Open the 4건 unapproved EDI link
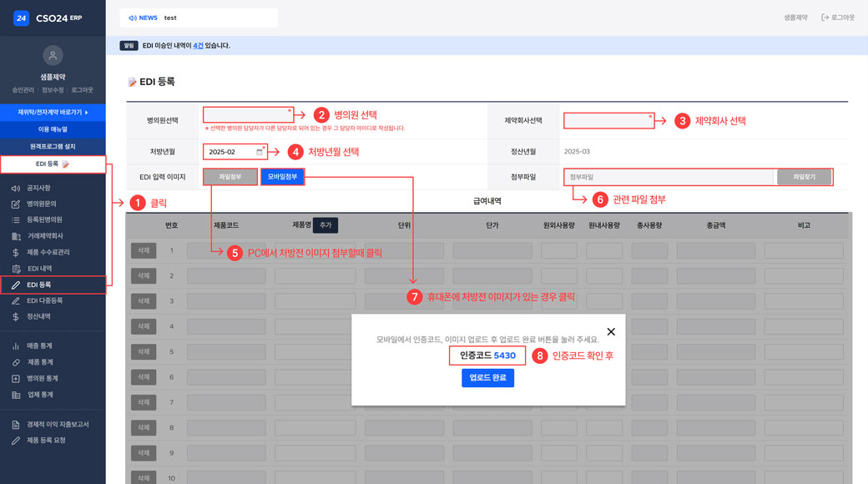The image size is (868, 484). pyautogui.click(x=198, y=45)
